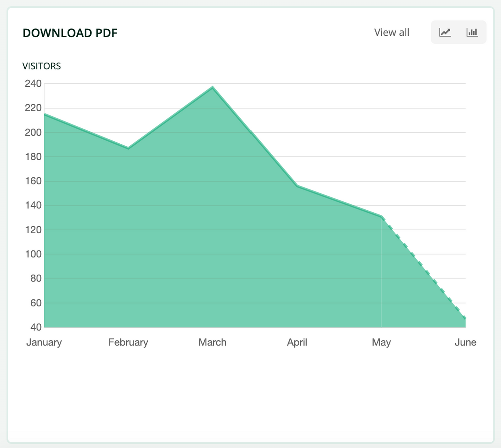This screenshot has width=501, height=448.
Task: Select the February dip on the chart
Action: [x=128, y=148]
